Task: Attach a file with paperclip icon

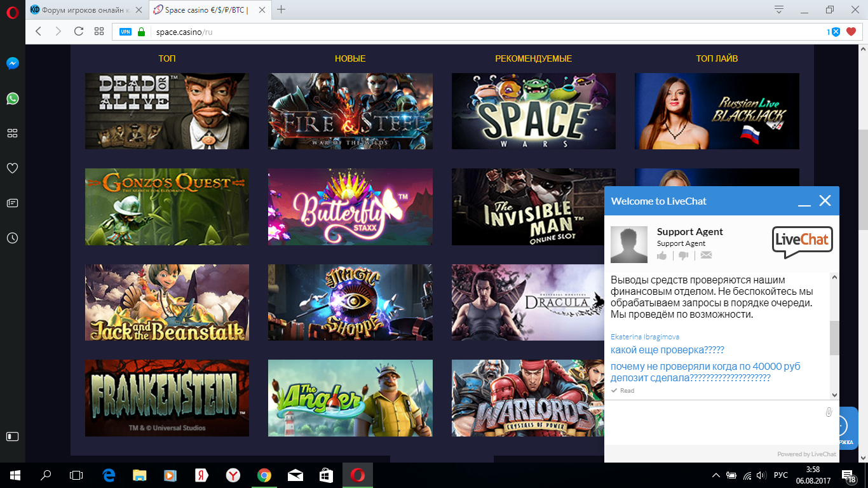Action: coord(829,412)
